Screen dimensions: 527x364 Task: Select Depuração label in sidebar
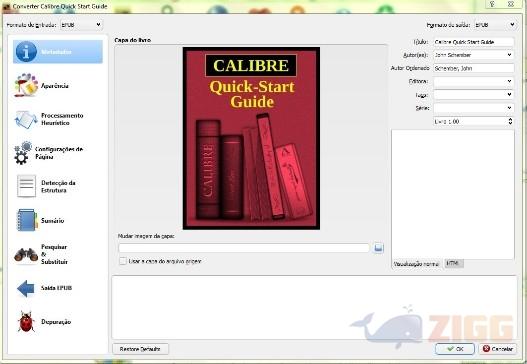56,322
